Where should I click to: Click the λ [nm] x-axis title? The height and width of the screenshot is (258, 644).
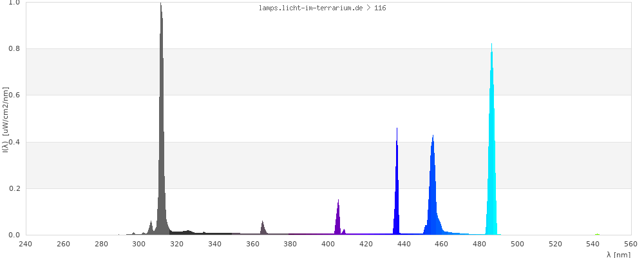point(618,254)
